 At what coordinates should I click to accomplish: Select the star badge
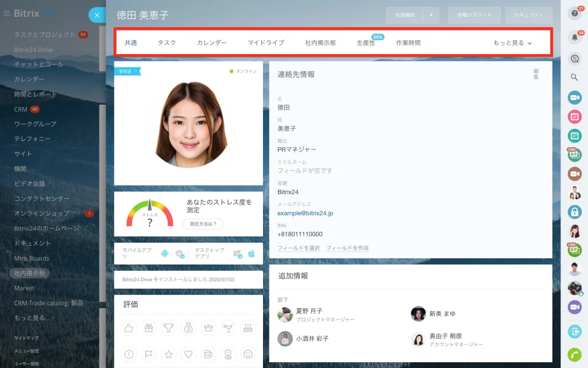point(168,354)
